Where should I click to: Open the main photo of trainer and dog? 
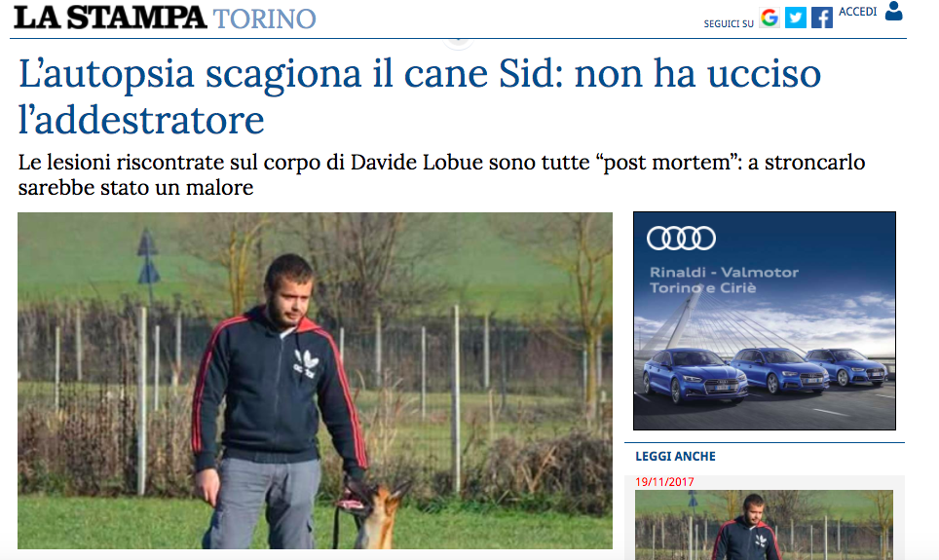[x=315, y=381]
